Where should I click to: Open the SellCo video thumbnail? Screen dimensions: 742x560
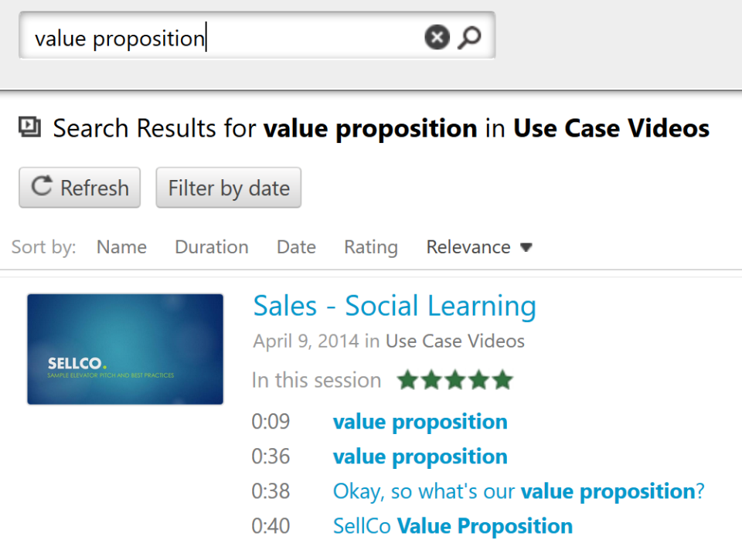[125, 349]
